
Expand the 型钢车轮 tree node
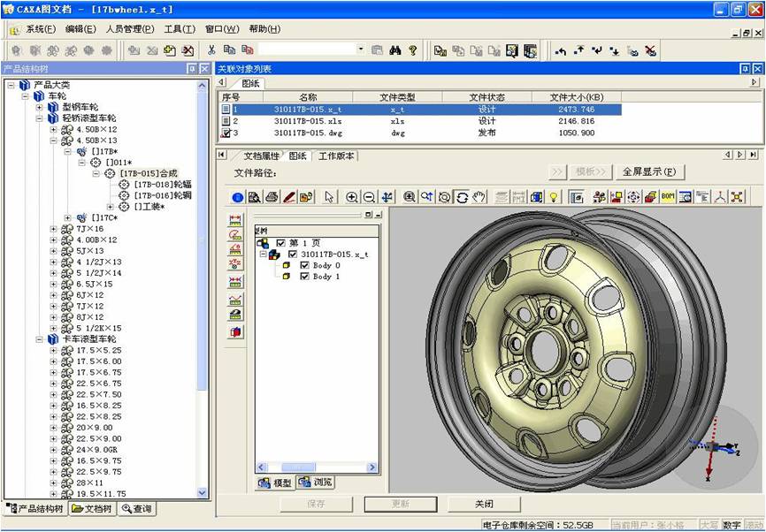[x=40, y=107]
